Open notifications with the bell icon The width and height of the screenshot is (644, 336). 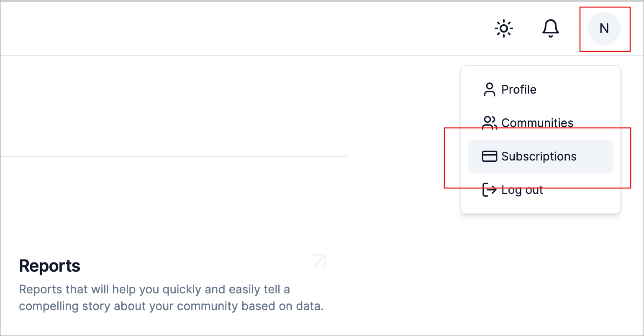pyautogui.click(x=551, y=28)
